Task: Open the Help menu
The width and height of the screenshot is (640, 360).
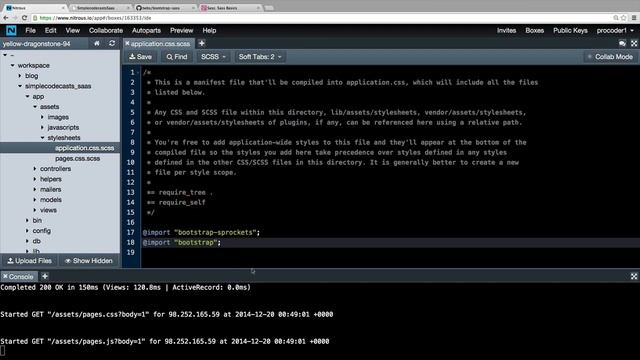Action: 209,31
